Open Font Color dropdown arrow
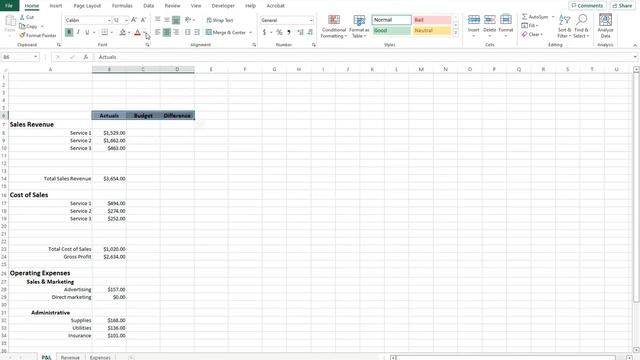Image resolution: width=640 pixels, height=360 pixels. [x=144, y=32]
